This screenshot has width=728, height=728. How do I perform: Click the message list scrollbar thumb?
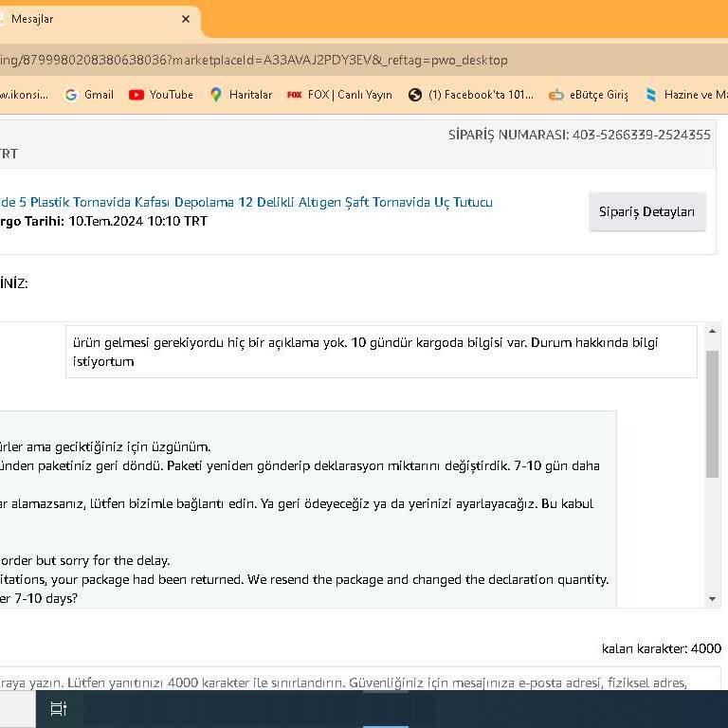[712, 414]
